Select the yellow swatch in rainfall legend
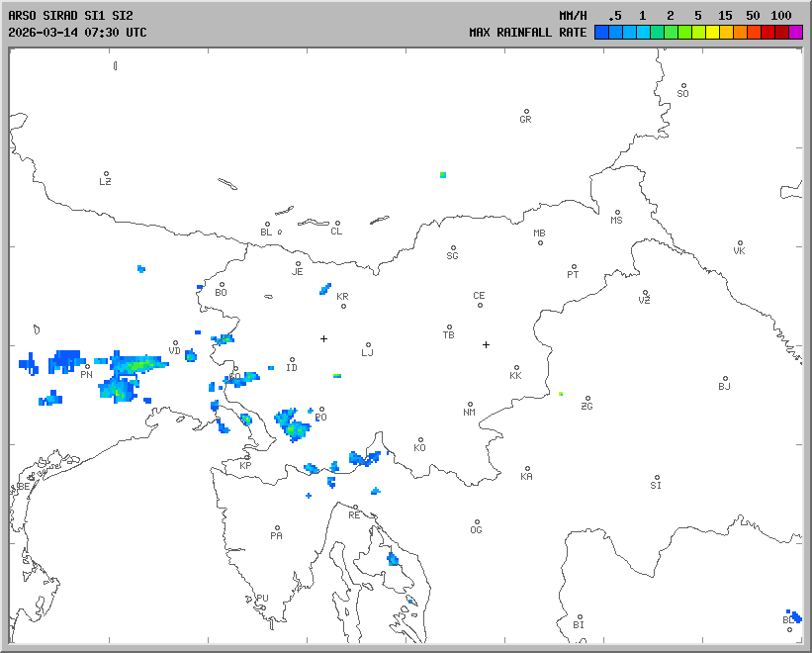812x653 pixels. click(x=713, y=33)
